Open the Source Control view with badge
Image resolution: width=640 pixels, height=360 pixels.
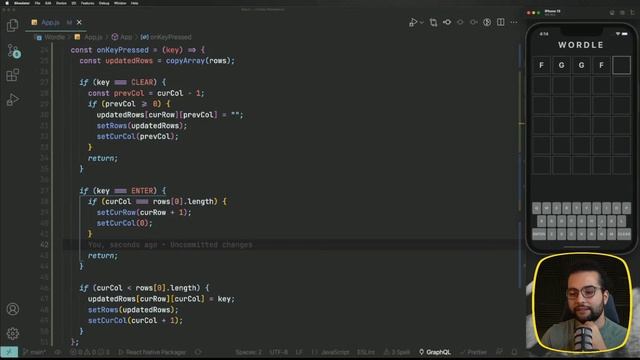coord(13,51)
